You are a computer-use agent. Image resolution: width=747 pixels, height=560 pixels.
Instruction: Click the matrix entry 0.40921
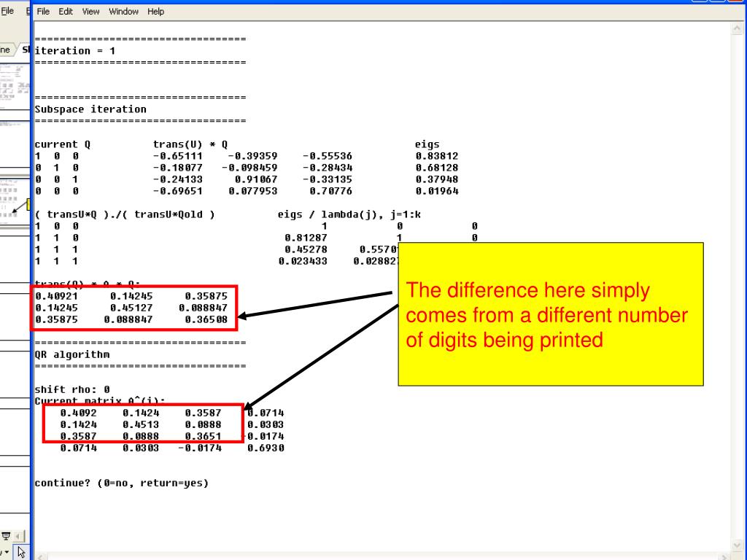click(56, 296)
